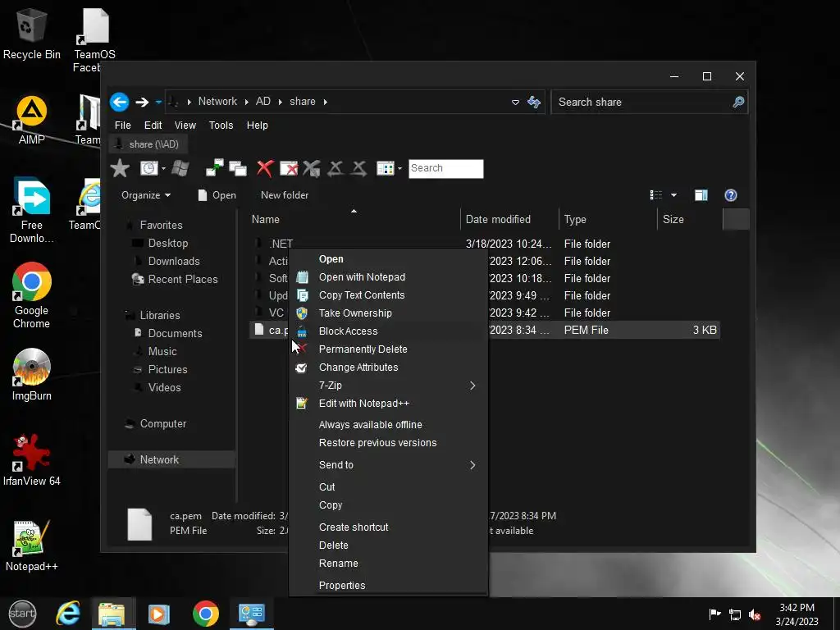Expand the view options dropdown arrow

pyautogui.click(x=674, y=195)
